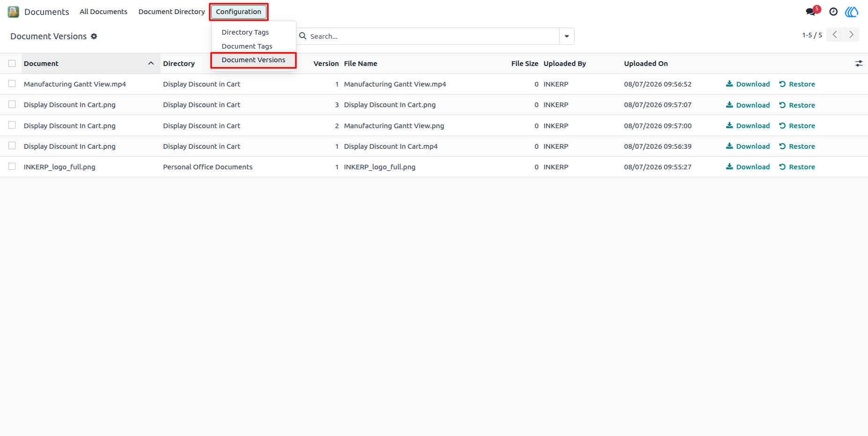
Task: Choose Document Versions in the dropdown menu
Action: (253, 60)
